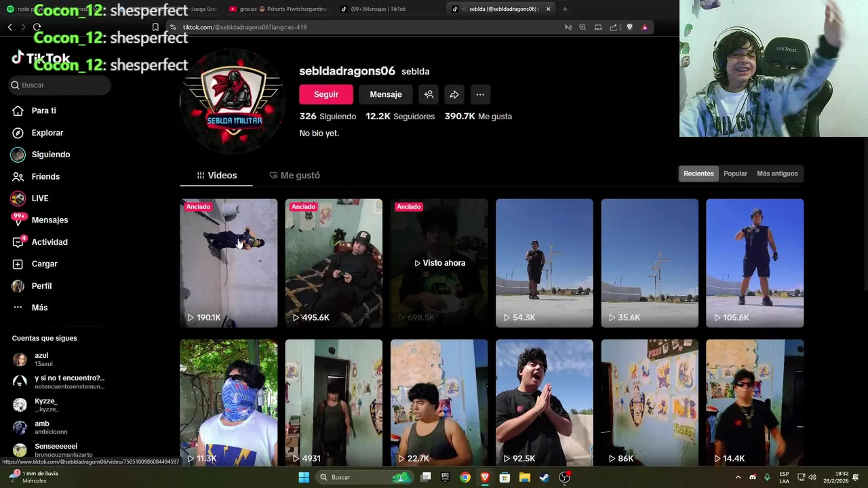868x488 pixels.
Task: Open Perfil in the sidebar
Action: tap(41, 285)
